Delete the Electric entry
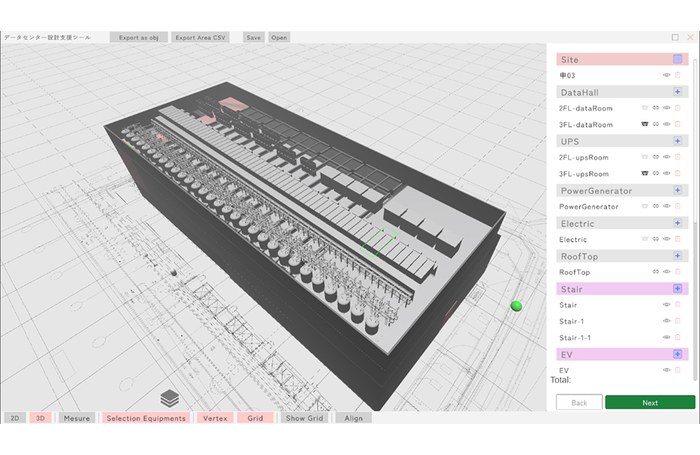Viewport: 700px width, 455px height. click(678, 239)
